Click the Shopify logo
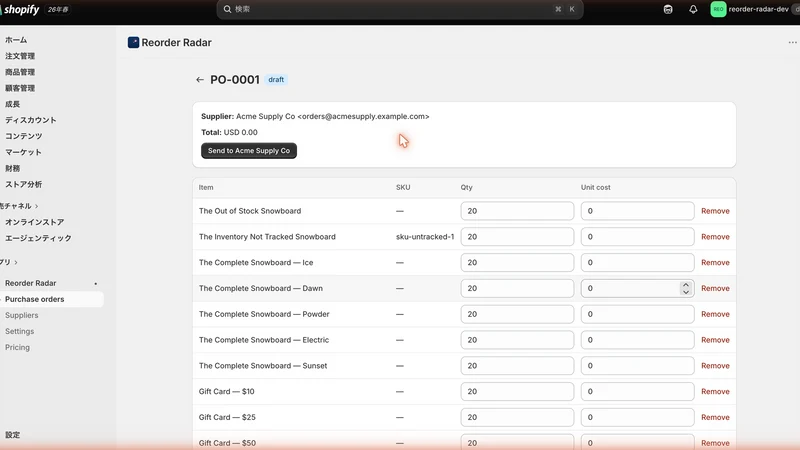800x450 pixels. coord(20,9)
